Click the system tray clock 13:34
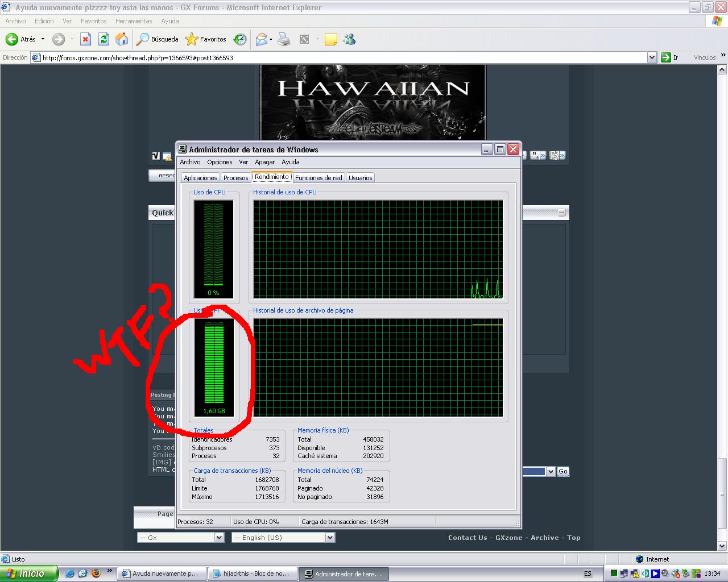Screen dimensions: 728x582 coord(712,573)
